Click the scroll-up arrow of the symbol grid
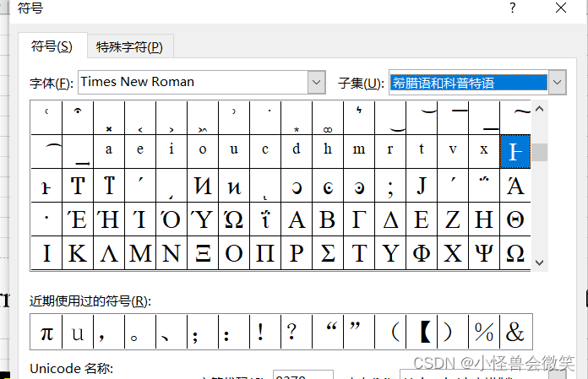The height and width of the screenshot is (379, 588). (539, 109)
